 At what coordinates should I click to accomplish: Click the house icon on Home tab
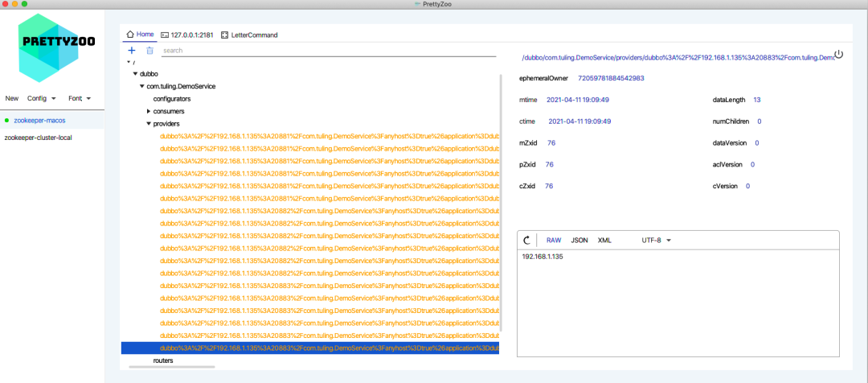(131, 34)
